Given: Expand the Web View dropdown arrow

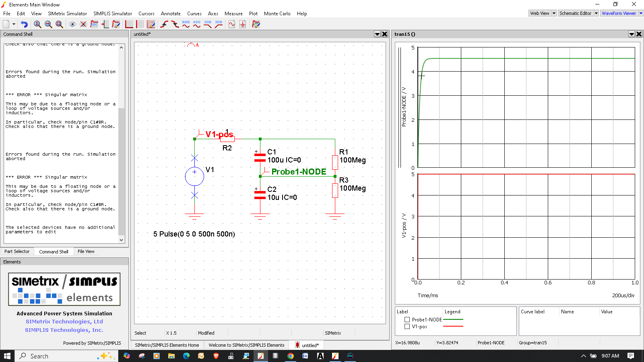Looking at the screenshot, I should pos(554,13).
